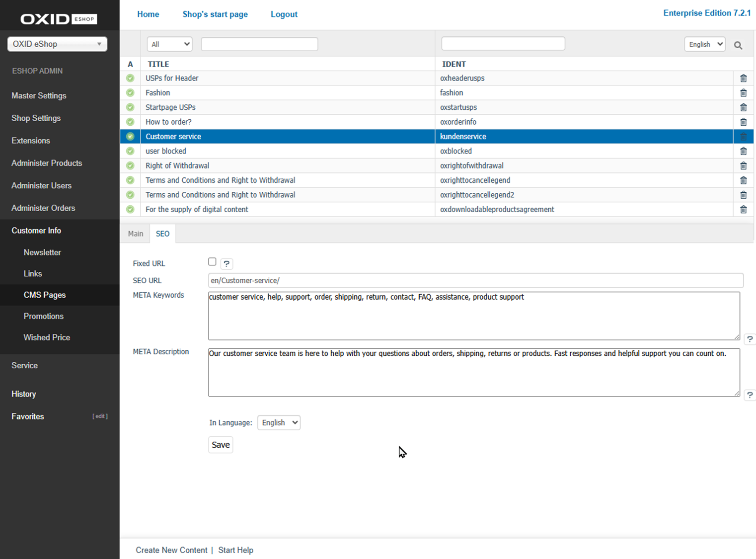This screenshot has width=756, height=559.
Task: Toggle active status icon for Fashion
Action: coord(130,93)
